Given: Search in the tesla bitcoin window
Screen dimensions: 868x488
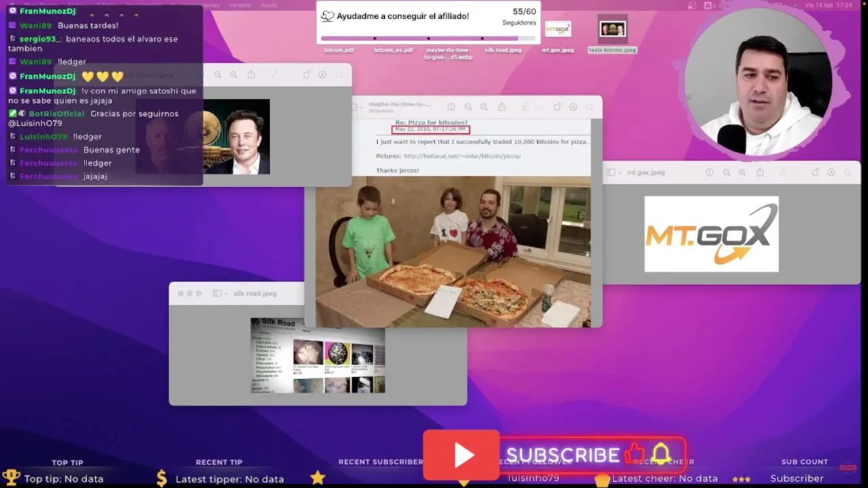Looking at the screenshot, I should coord(338,75).
